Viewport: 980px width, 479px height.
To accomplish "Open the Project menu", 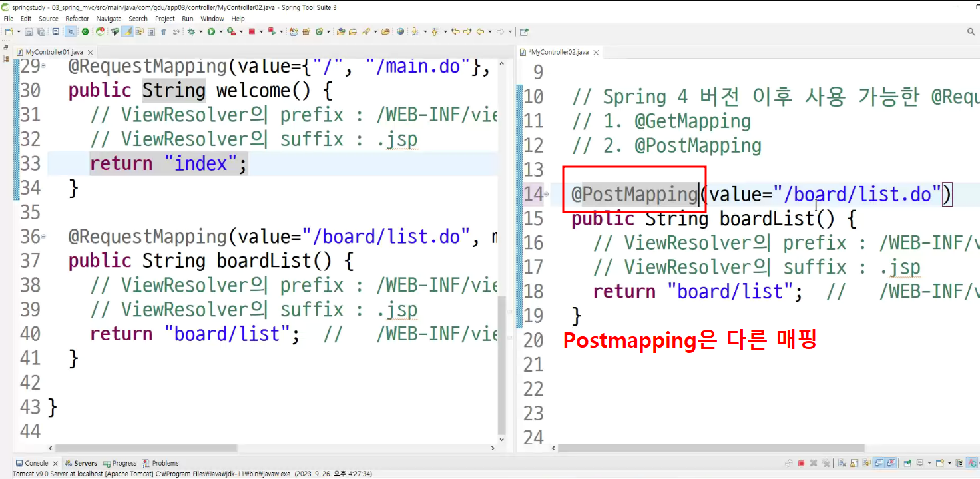I will click(165, 19).
